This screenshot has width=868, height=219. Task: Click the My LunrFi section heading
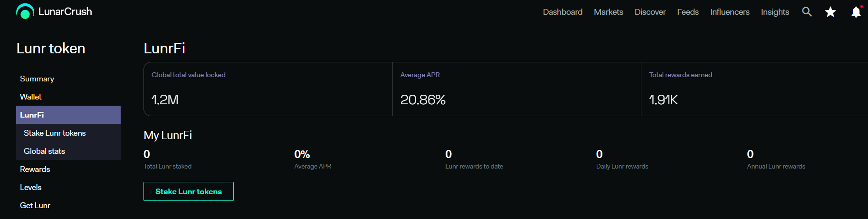(x=168, y=135)
